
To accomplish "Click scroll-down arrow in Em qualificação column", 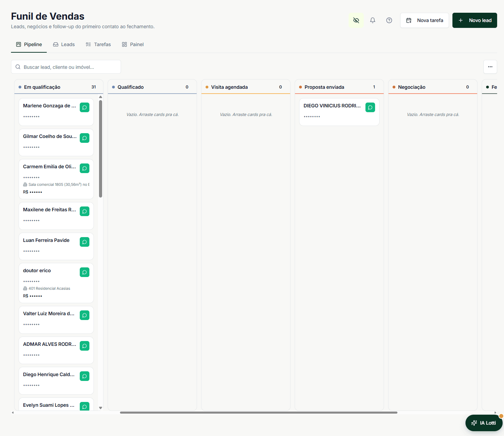I will (x=100, y=408).
